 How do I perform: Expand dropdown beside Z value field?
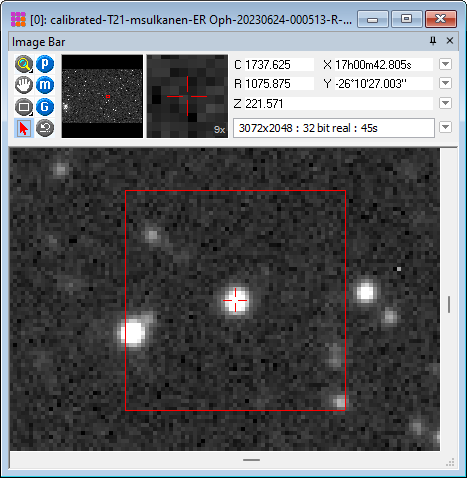pyautogui.click(x=446, y=103)
